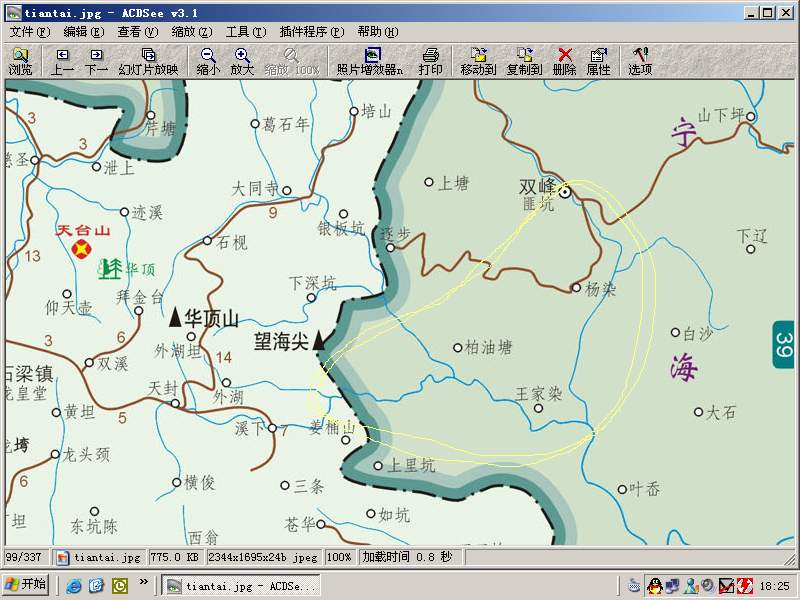This screenshot has height=600, width=800.
Task: Click 移动到 (Move to) toolbar icon
Action: pos(478,61)
